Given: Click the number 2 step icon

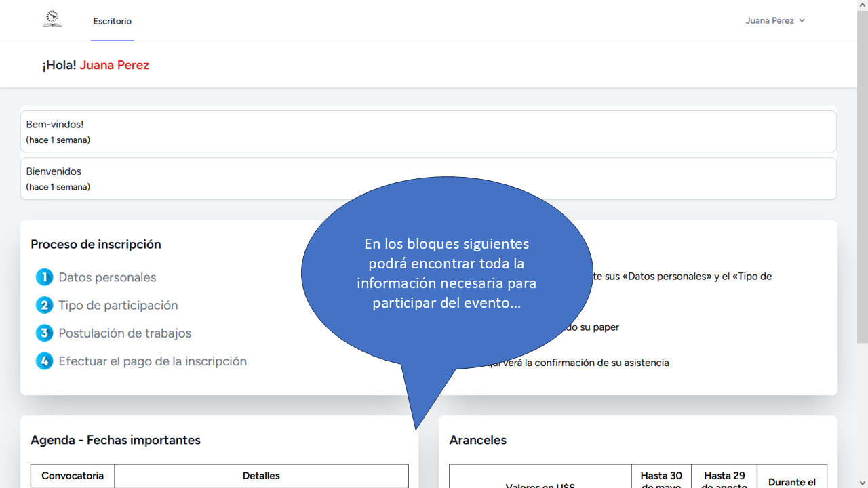Looking at the screenshot, I should click(44, 305).
